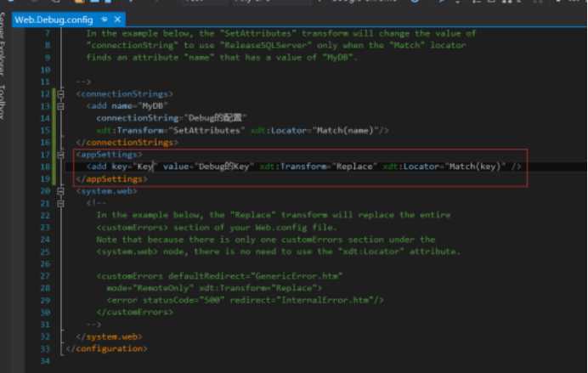Open the Toolbox side panel
This screenshot has width=588, height=373.
3,102
